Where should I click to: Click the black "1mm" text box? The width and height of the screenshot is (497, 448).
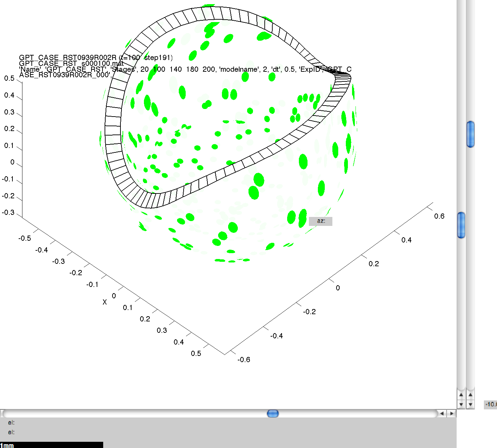tap(51, 445)
